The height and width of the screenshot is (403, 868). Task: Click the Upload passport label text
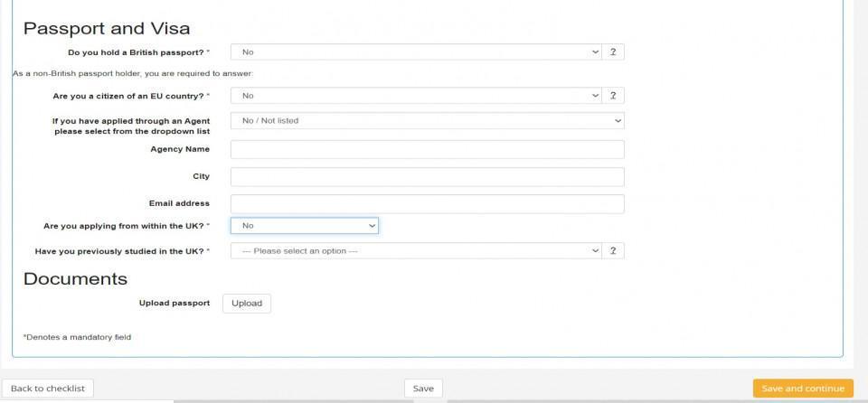(174, 304)
